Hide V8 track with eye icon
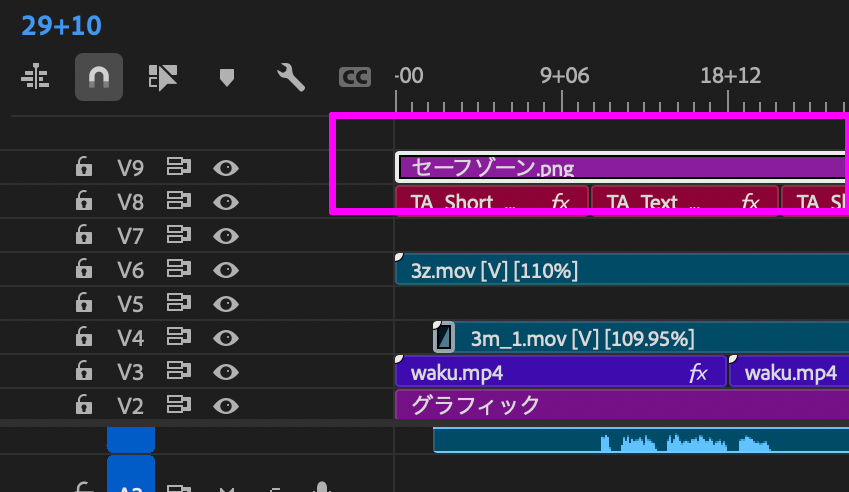Screen dimensions: 849x492 [x=226, y=202]
